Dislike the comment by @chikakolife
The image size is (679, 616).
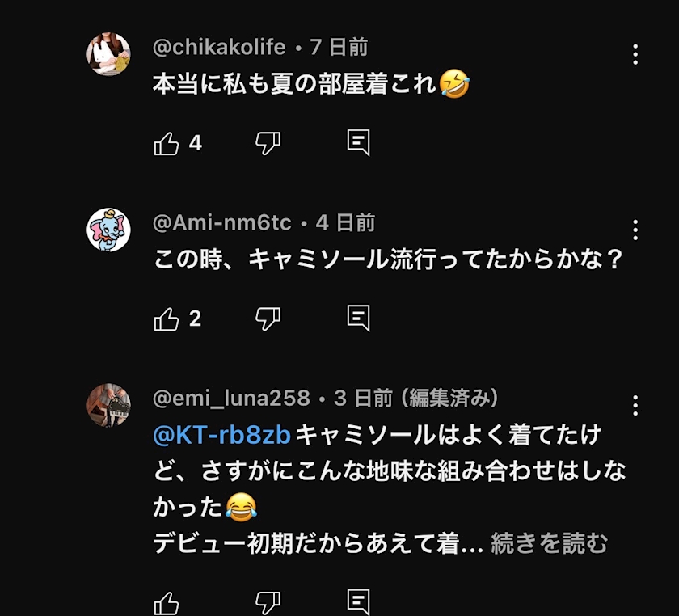268,144
